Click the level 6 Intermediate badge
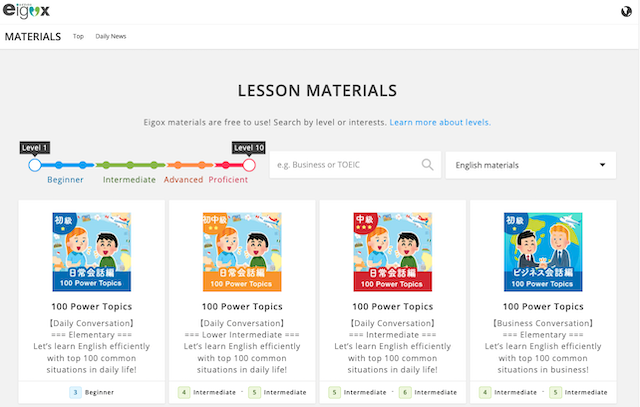The width and height of the screenshot is (640, 407). tap(405, 392)
